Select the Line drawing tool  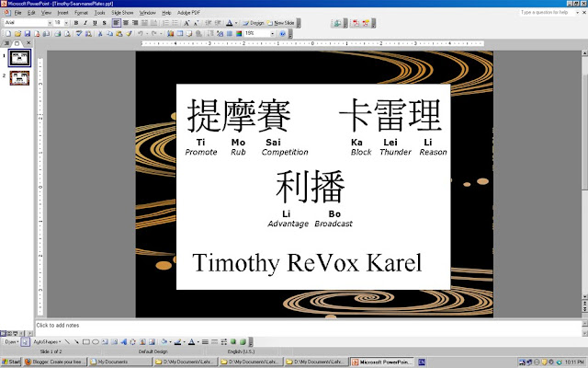click(67, 341)
